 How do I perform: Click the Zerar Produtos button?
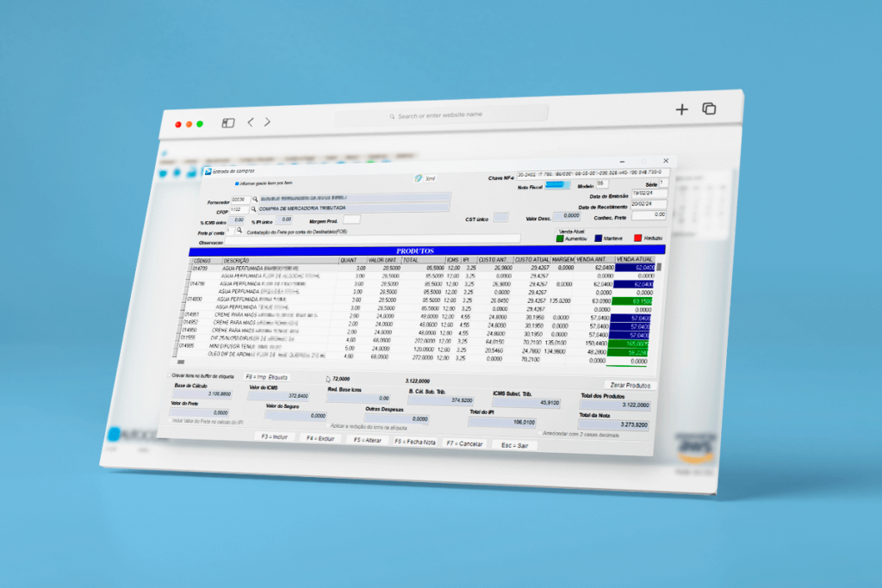coord(630,385)
